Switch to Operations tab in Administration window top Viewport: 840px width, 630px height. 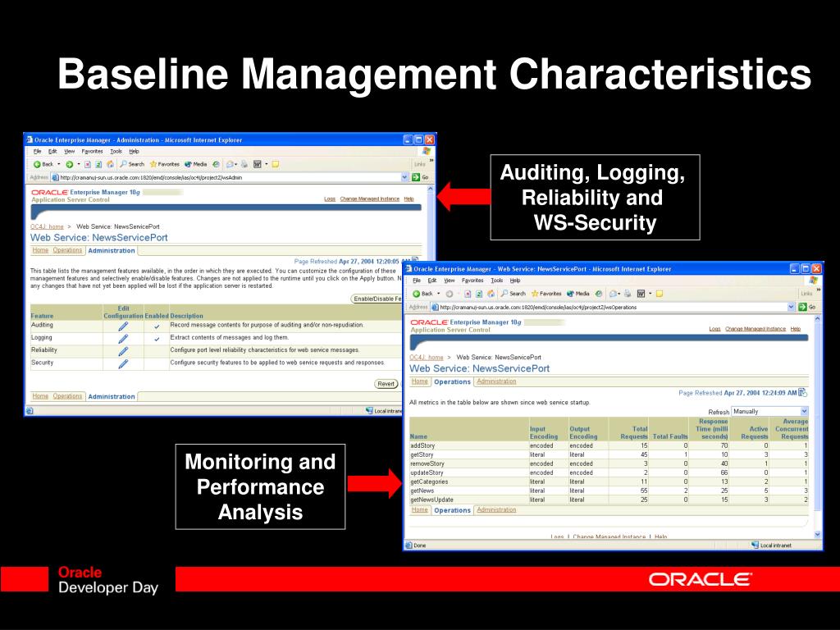67,250
